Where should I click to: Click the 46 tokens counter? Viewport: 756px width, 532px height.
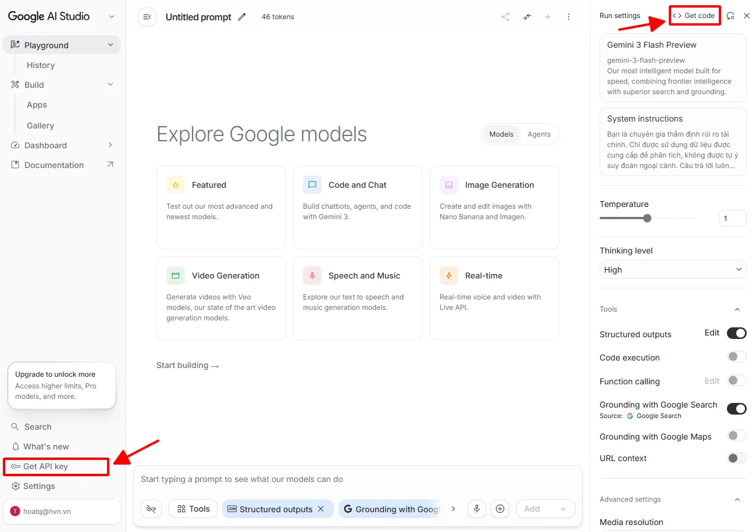click(x=278, y=17)
